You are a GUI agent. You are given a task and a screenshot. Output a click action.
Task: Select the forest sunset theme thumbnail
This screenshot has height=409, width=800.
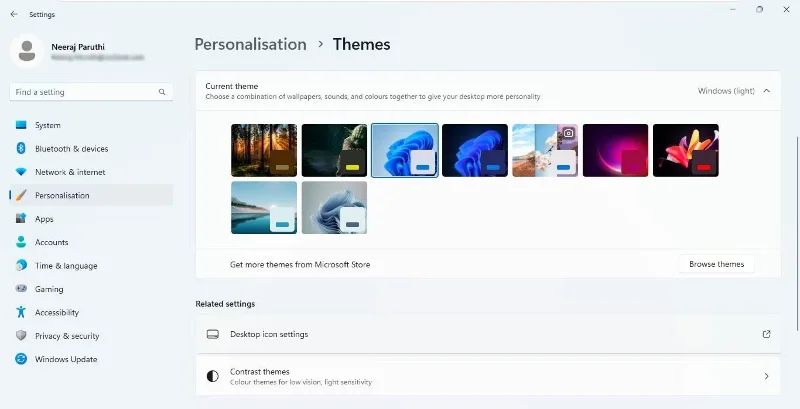click(x=264, y=150)
